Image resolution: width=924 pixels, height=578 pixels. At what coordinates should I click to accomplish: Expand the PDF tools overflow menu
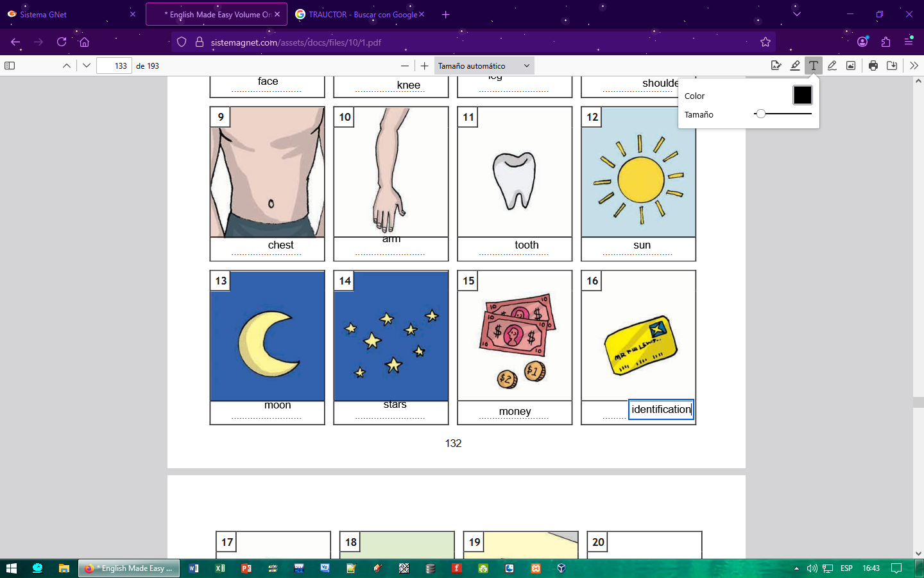point(914,66)
